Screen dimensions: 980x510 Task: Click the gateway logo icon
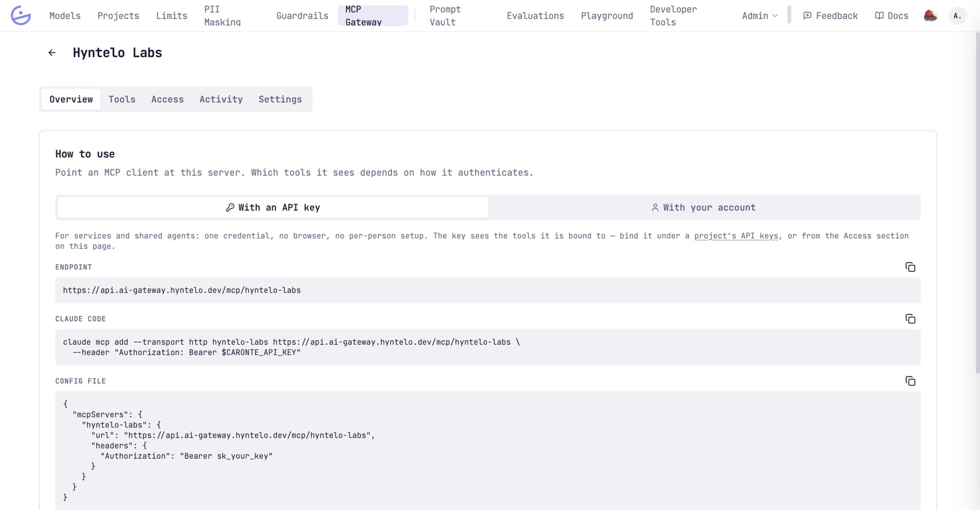[x=21, y=16]
